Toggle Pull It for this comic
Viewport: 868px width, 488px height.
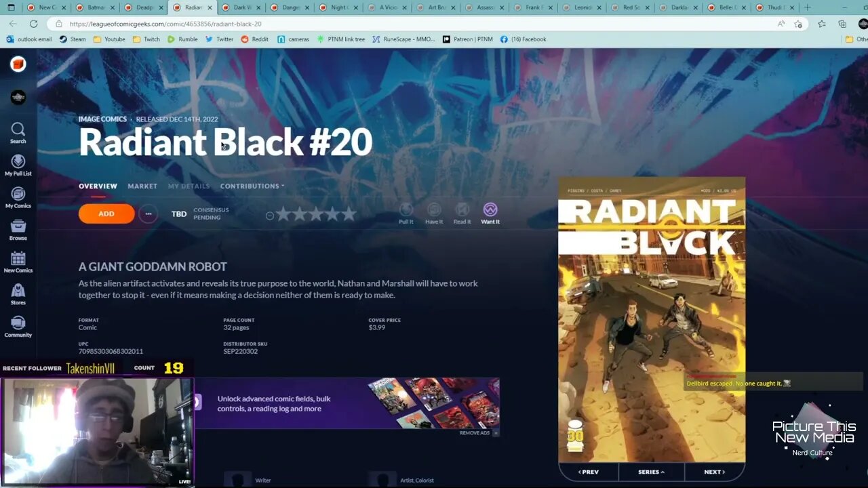[406, 213]
